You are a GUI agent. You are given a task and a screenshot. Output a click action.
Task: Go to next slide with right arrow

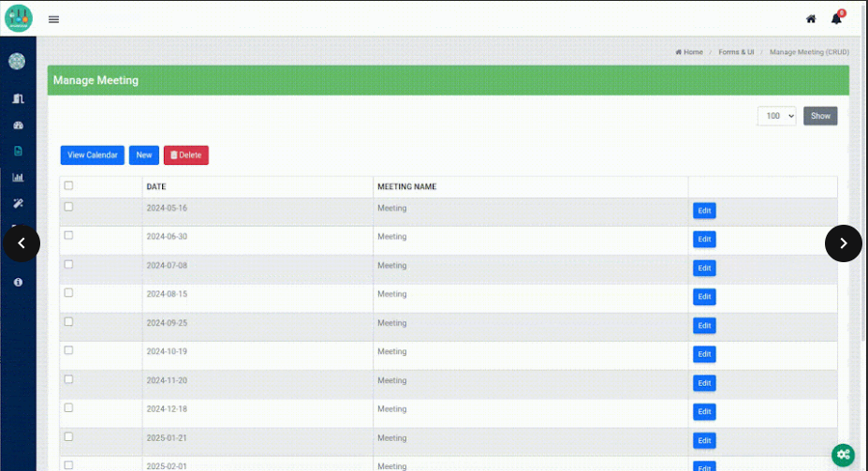point(843,243)
